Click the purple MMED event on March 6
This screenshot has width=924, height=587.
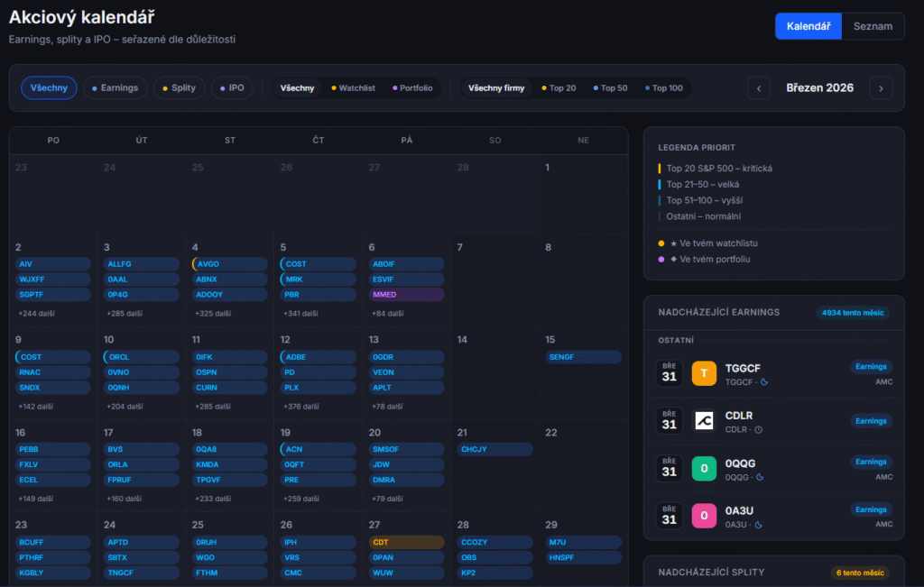tap(406, 295)
